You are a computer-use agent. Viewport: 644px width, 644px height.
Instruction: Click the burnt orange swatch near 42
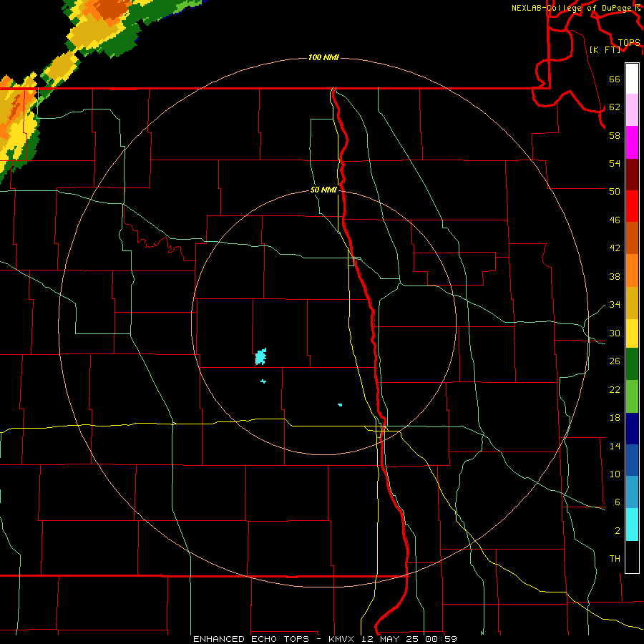click(632, 238)
